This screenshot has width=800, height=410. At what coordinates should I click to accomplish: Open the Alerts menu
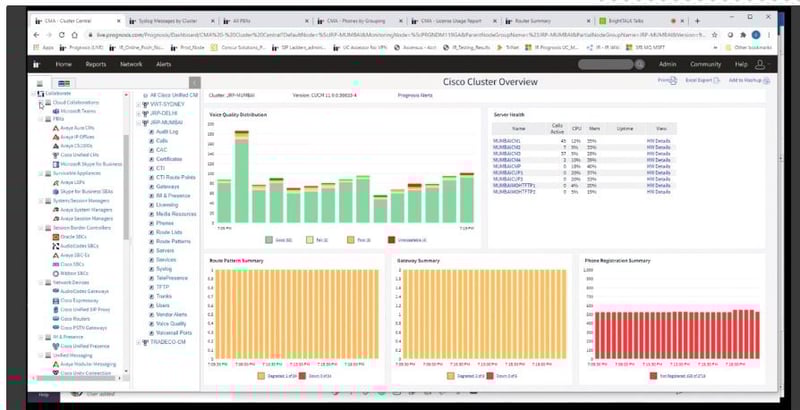coord(165,64)
